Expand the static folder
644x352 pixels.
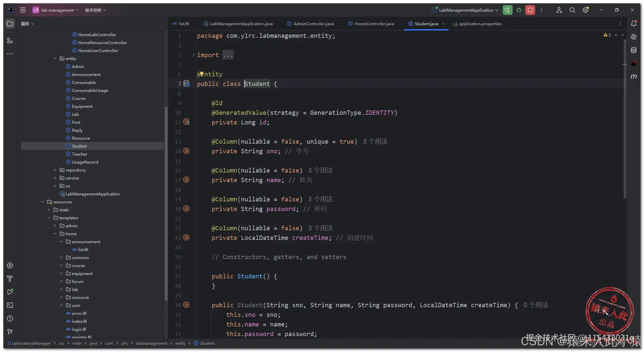pos(49,210)
